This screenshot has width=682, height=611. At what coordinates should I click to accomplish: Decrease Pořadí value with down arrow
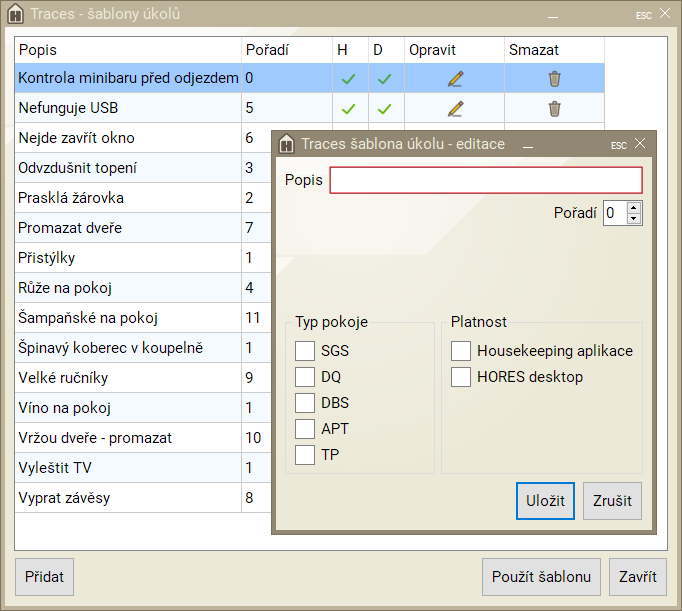pyautogui.click(x=635, y=217)
